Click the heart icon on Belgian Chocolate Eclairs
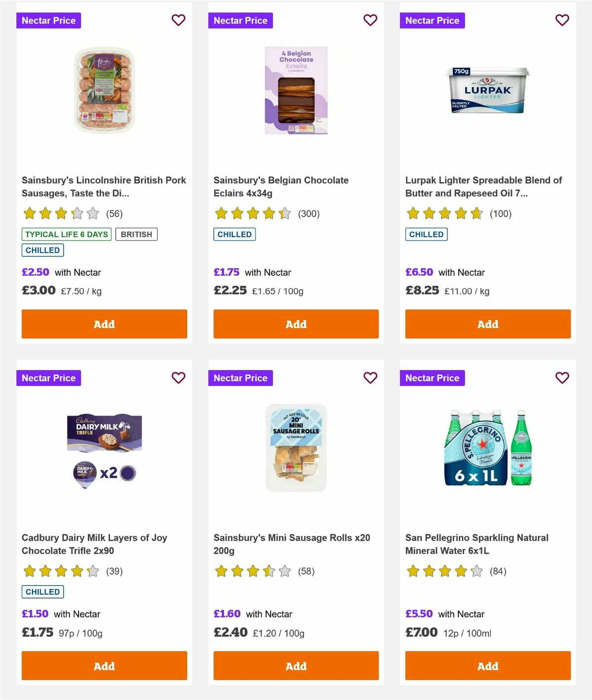This screenshot has width=592, height=700. 370,20
